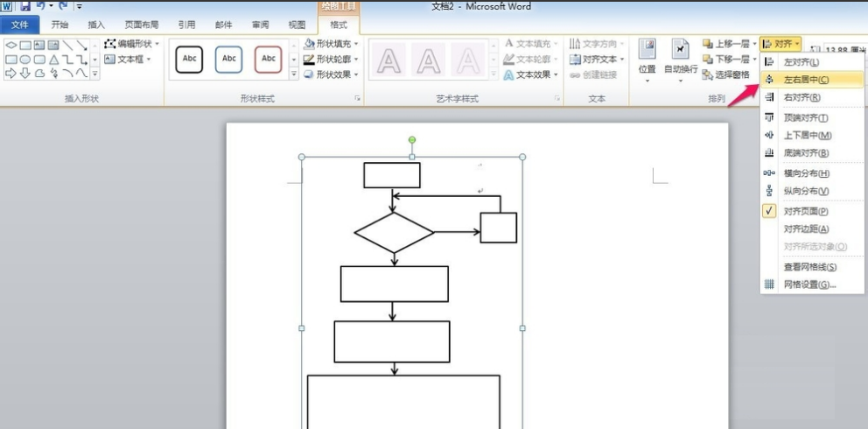Choose 顶端对齐(T) from the align menu

812,117
